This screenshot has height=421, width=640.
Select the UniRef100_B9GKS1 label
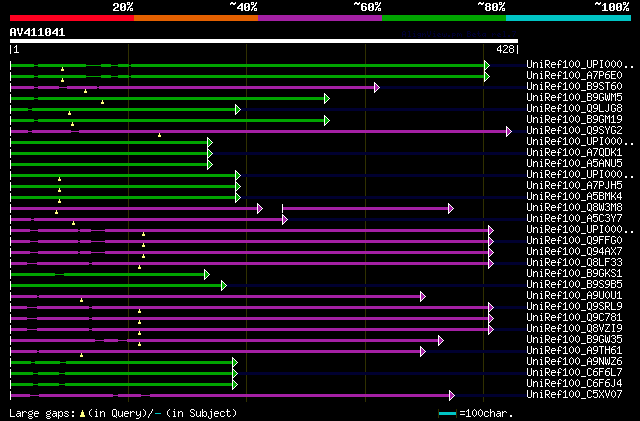tap(574, 274)
